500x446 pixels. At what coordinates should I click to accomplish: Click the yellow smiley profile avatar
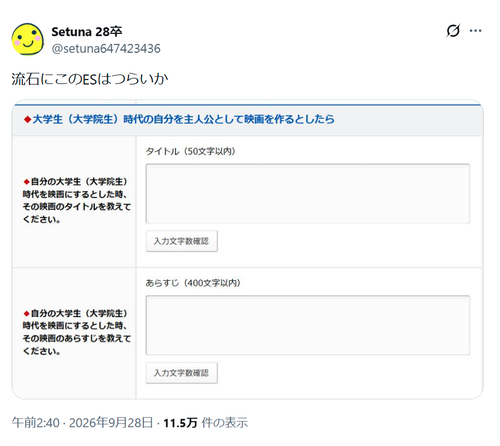28,39
